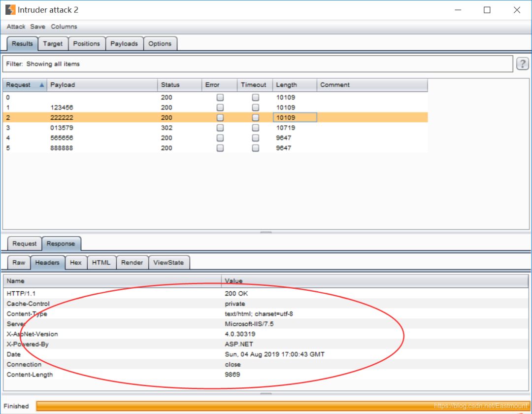Viewport: 532px width, 414px height.
Task: Click the orange Finished progress bar
Action: click(x=281, y=406)
